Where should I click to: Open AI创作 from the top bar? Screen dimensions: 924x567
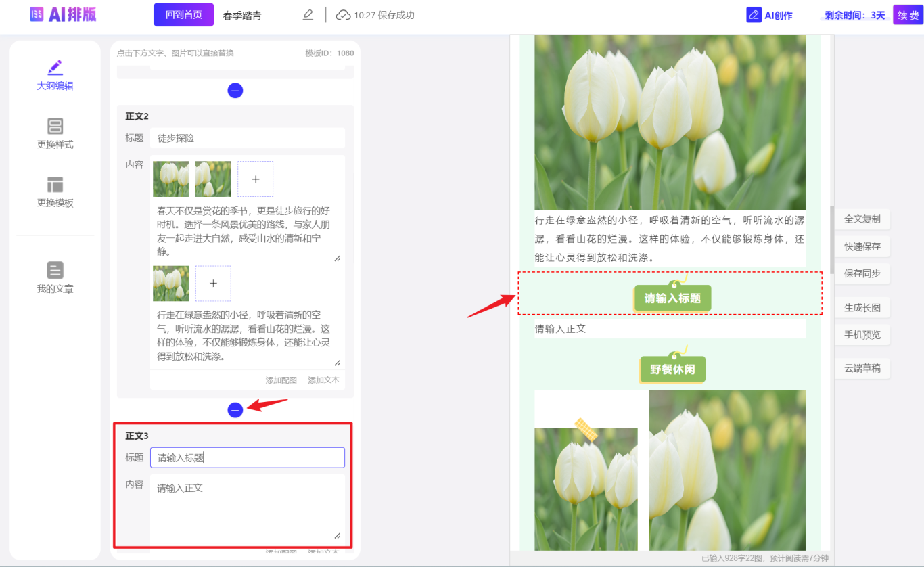pos(770,15)
